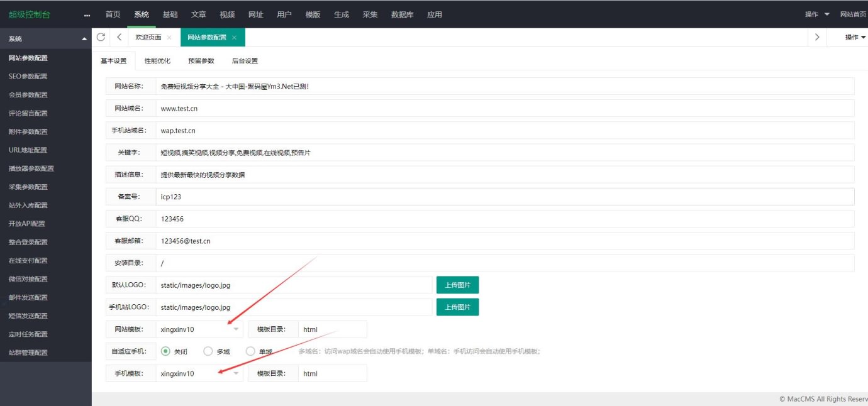Click the 网站域名 input field
This screenshot has width=868, height=406.
(x=505, y=108)
